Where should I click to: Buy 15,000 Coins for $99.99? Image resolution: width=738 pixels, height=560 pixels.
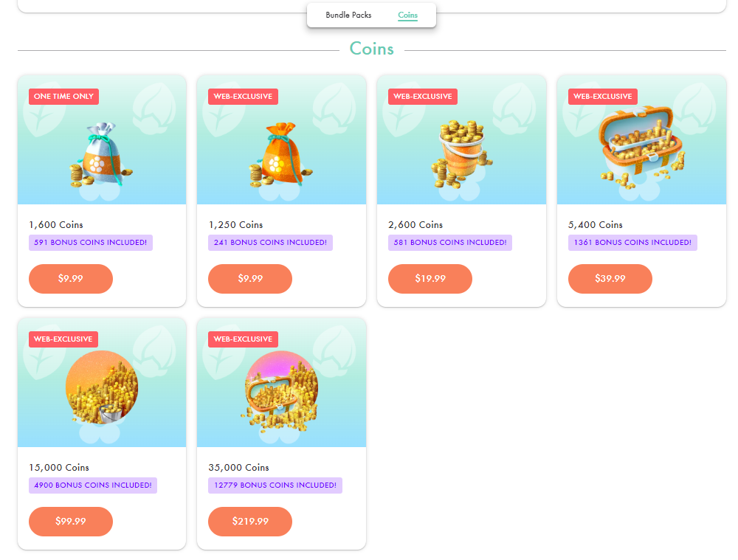71,522
